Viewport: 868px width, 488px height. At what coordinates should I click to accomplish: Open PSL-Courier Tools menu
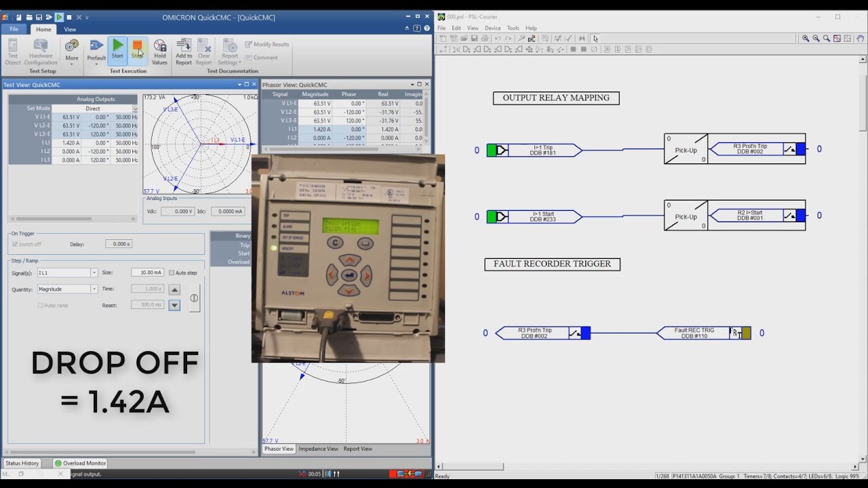pos(513,28)
